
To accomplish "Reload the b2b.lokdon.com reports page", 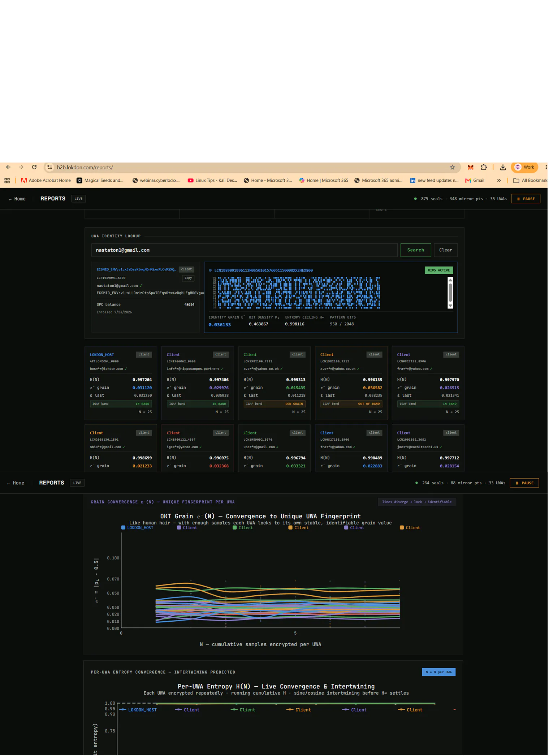I will (34, 167).
